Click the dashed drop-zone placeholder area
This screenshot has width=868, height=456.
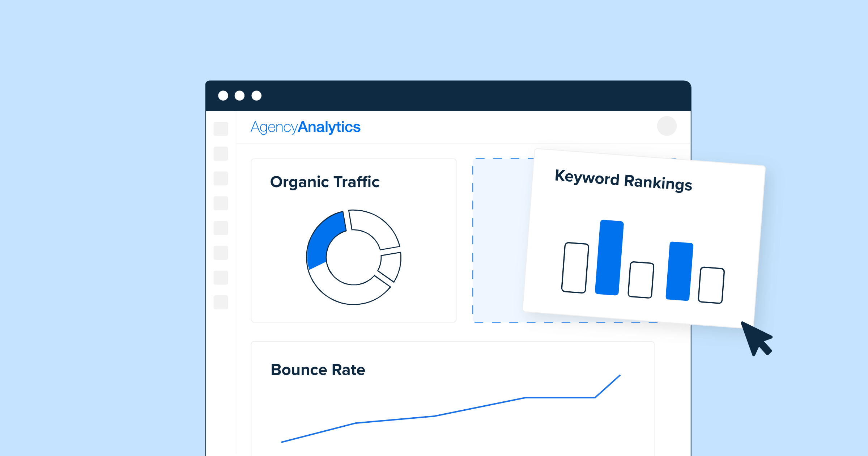[502, 240]
